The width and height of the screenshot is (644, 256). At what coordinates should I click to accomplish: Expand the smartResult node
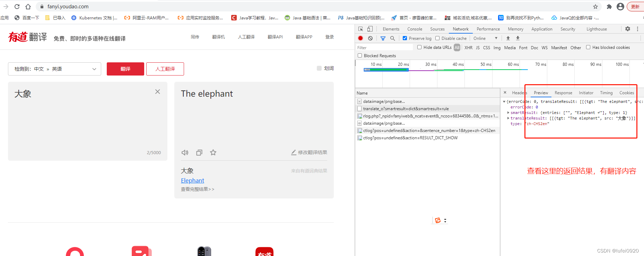pyautogui.click(x=508, y=113)
